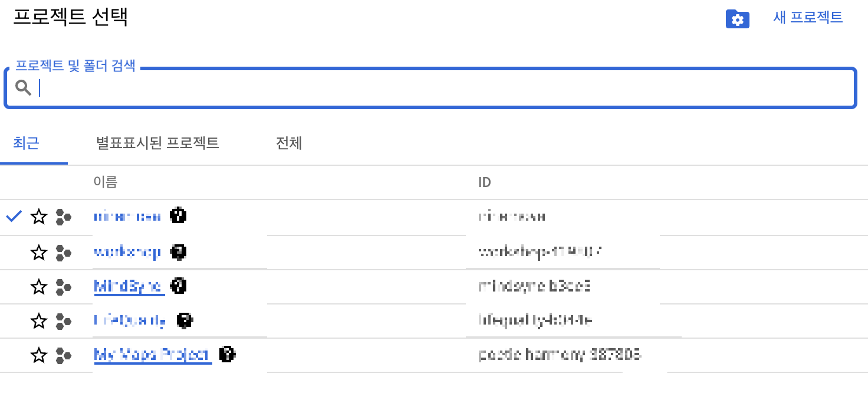Click the 새 프로젝트 link
Viewport: 868px width, 393px height.
[808, 18]
